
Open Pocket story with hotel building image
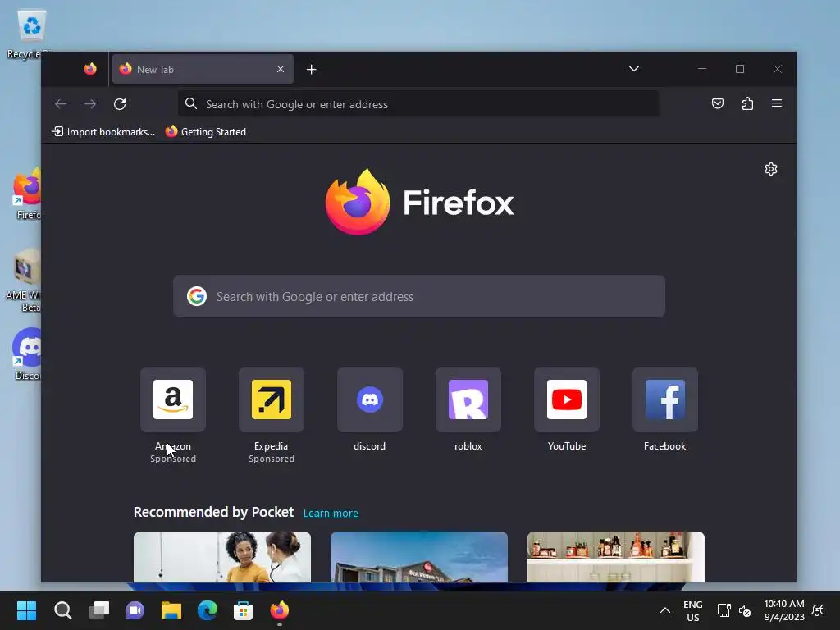click(x=419, y=557)
